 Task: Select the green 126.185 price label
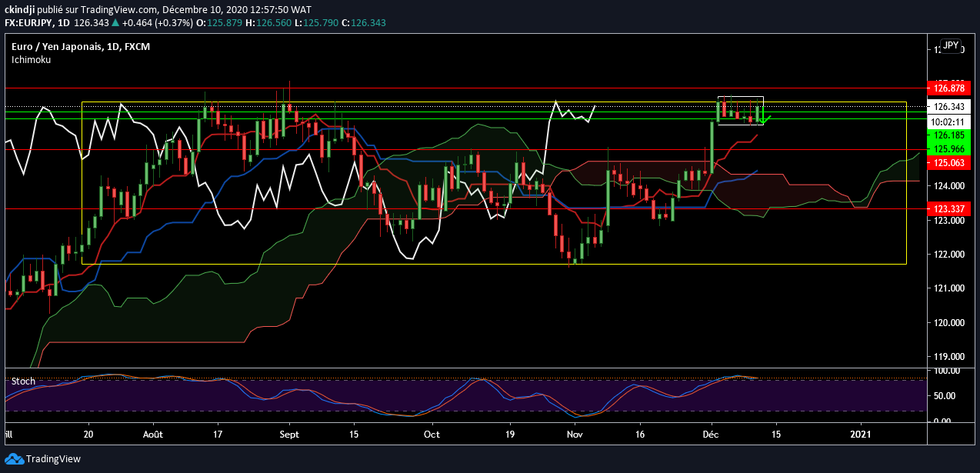pos(950,135)
